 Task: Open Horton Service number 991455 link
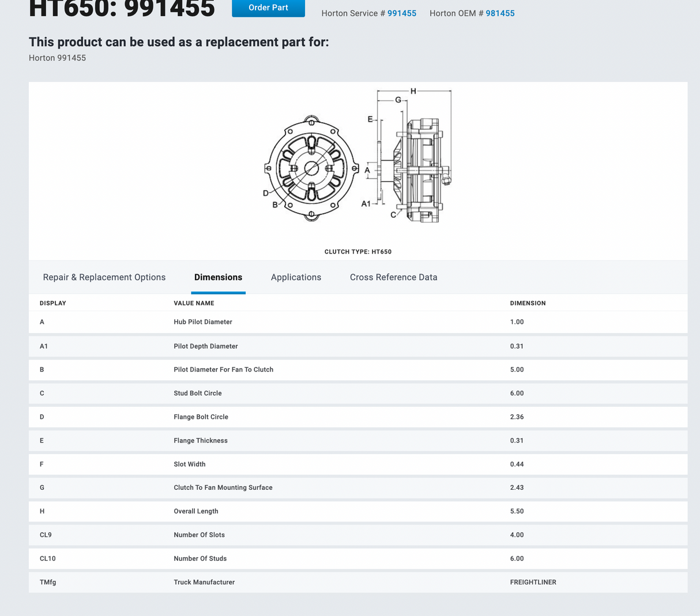pyautogui.click(x=401, y=13)
